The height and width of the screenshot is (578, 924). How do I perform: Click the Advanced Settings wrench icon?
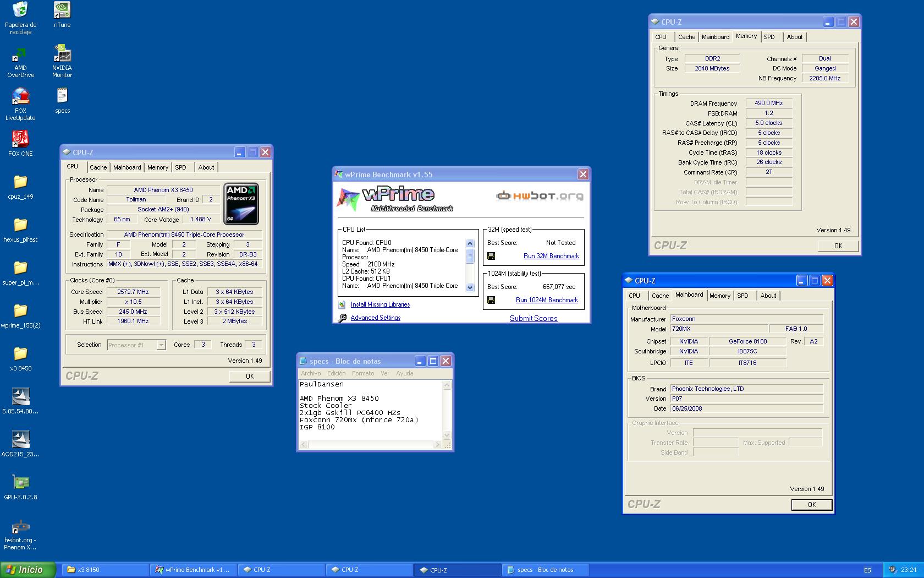(342, 318)
